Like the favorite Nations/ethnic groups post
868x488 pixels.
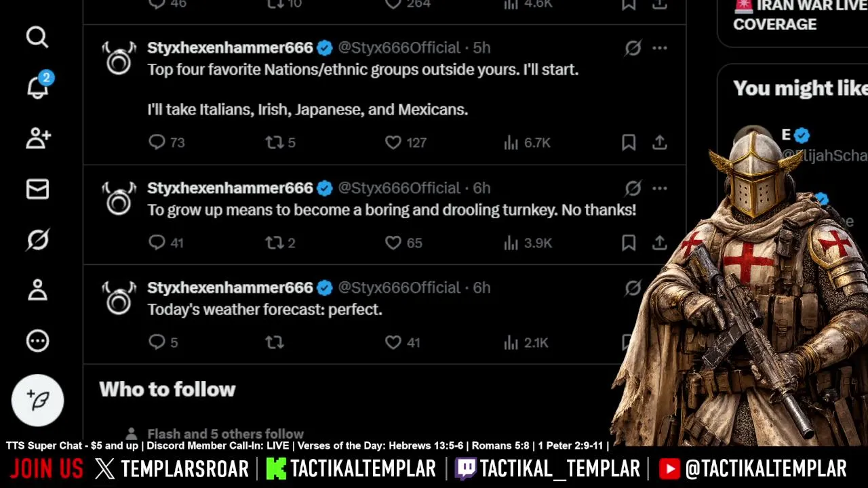pyautogui.click(x=393, y=142)
